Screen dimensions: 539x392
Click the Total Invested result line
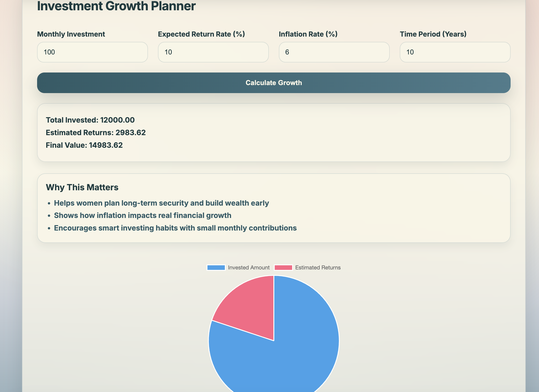tap(90, 120)
